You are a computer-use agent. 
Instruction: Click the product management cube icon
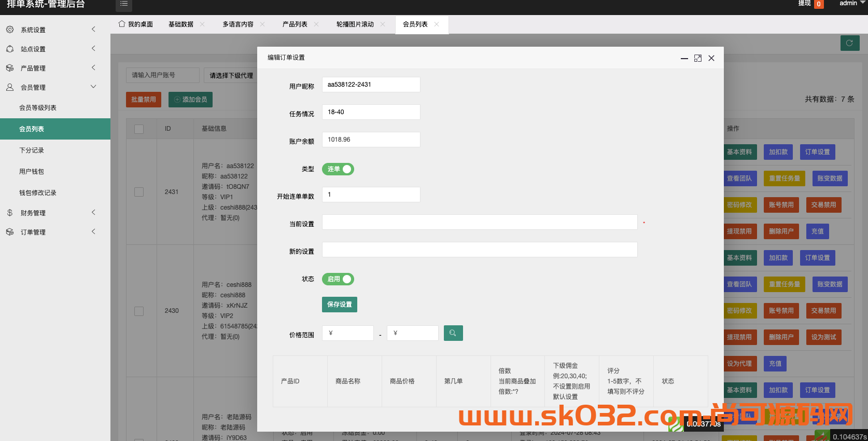(x=10, y=68)
